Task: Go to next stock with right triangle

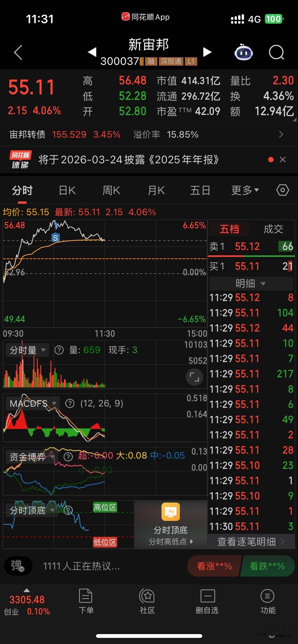Action: tap(207, 52)
